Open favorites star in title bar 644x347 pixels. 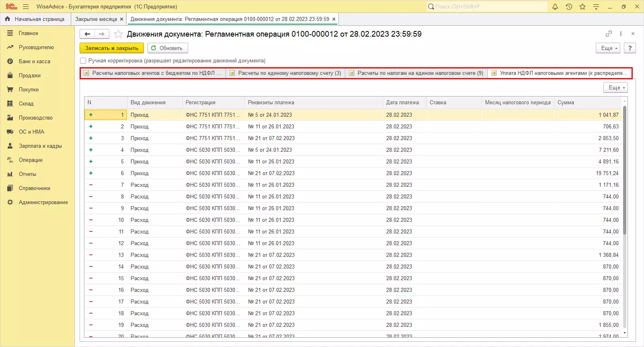582,6
